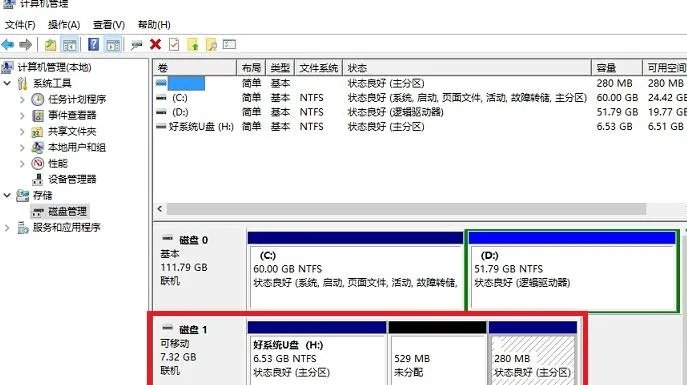The width and height of the screenshot is (687, 385).
Task: Click the checkmark properties icon
Action: pyautogui.click(x=174, y=44)
